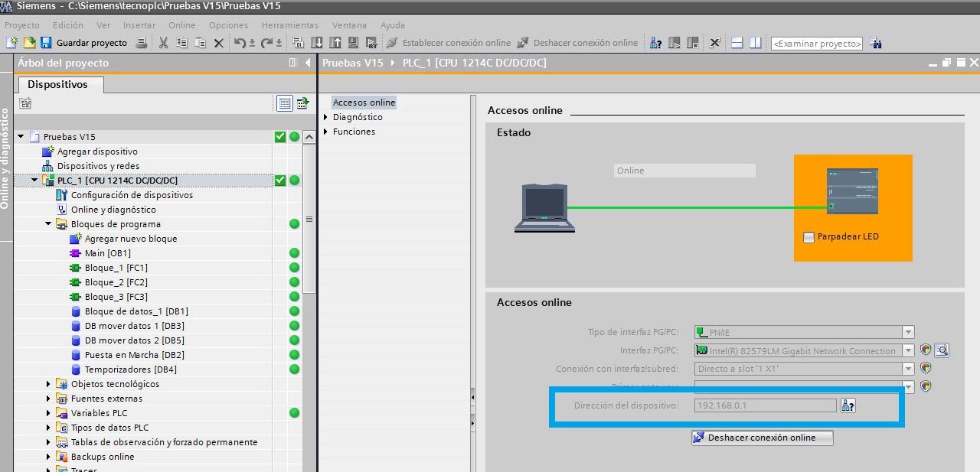The image size is (980, 472).
Task: Open the Interfaz PG/PC dropdown
Action: tap(908, 350)
